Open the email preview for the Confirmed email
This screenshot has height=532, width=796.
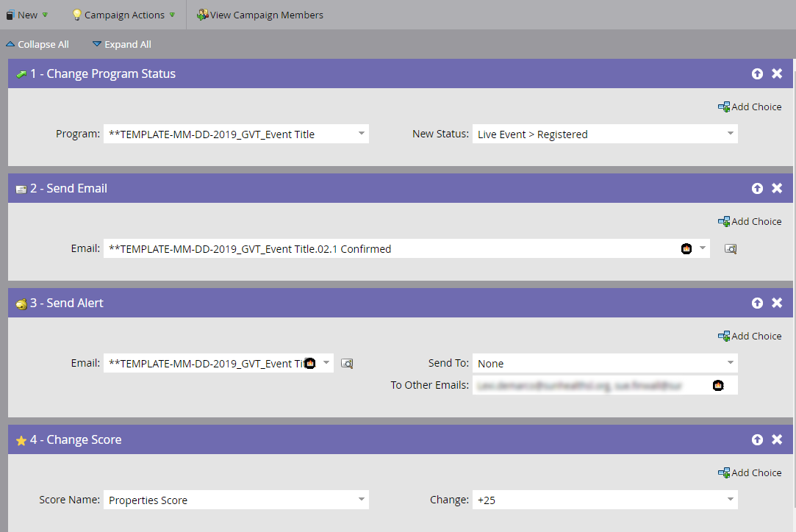point(730,248)
